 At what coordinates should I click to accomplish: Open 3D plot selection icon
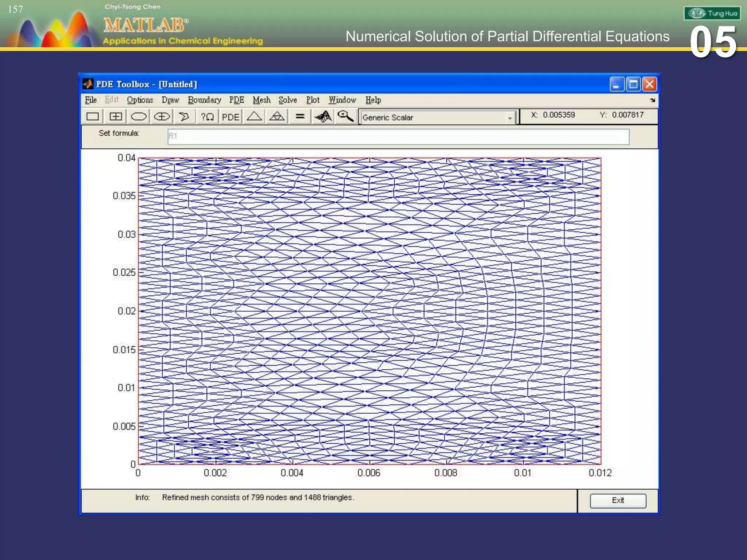323,117
